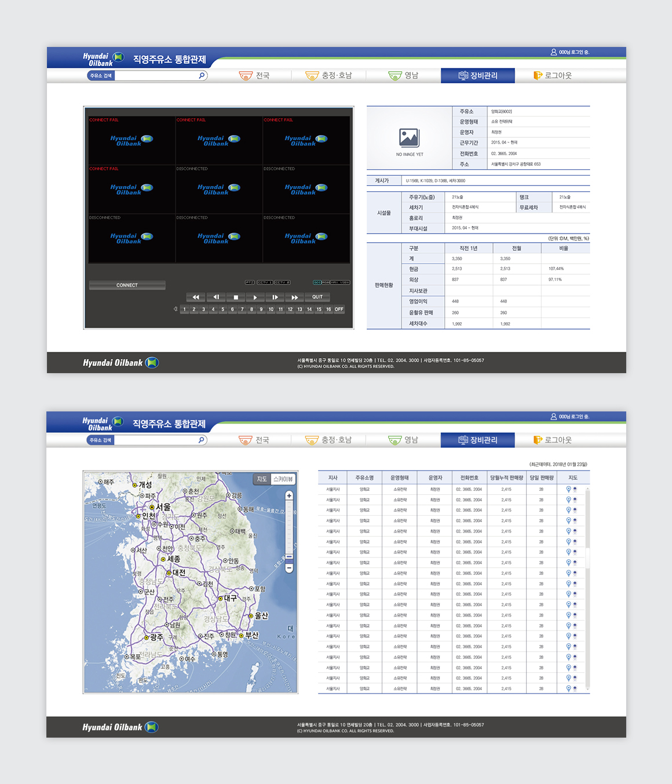
Task: Switch the map to 지도 view
Action: (x=262, y=479)
